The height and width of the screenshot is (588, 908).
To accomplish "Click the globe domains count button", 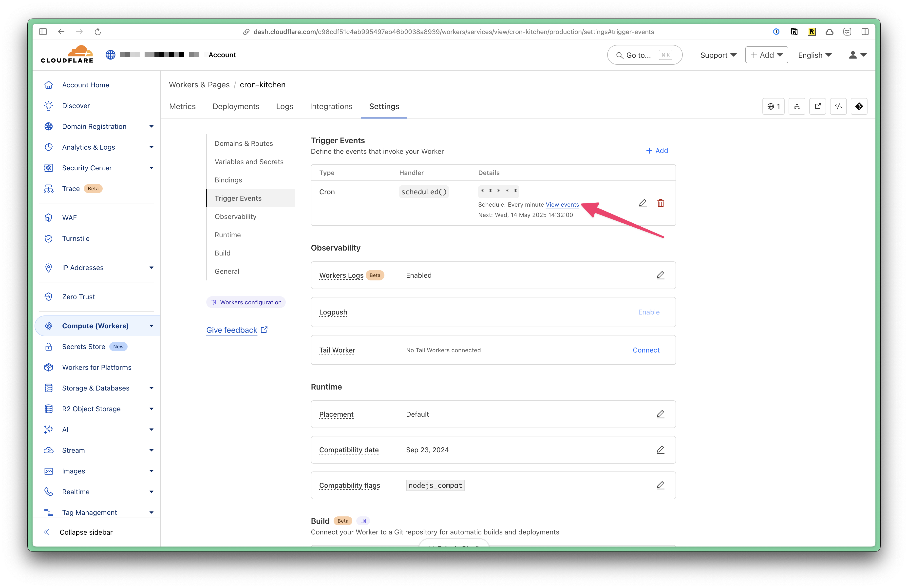I will 773,106.
